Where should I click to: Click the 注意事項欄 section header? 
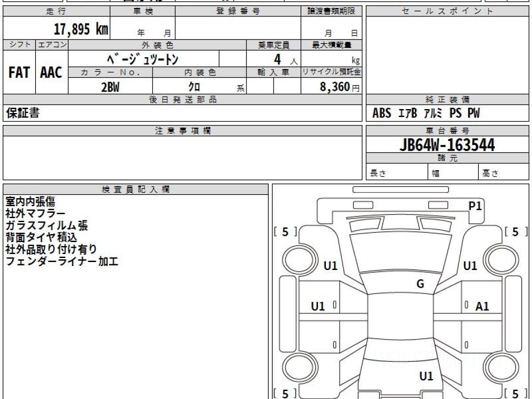[183, 131]
